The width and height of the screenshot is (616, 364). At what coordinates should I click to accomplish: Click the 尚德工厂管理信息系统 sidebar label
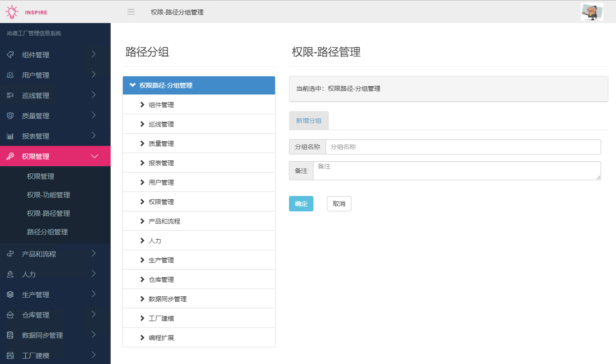[x=34, y=33]
